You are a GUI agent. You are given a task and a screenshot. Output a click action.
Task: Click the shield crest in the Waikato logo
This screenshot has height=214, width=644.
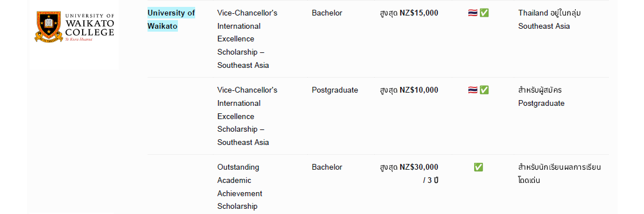(x=48, y=25)
